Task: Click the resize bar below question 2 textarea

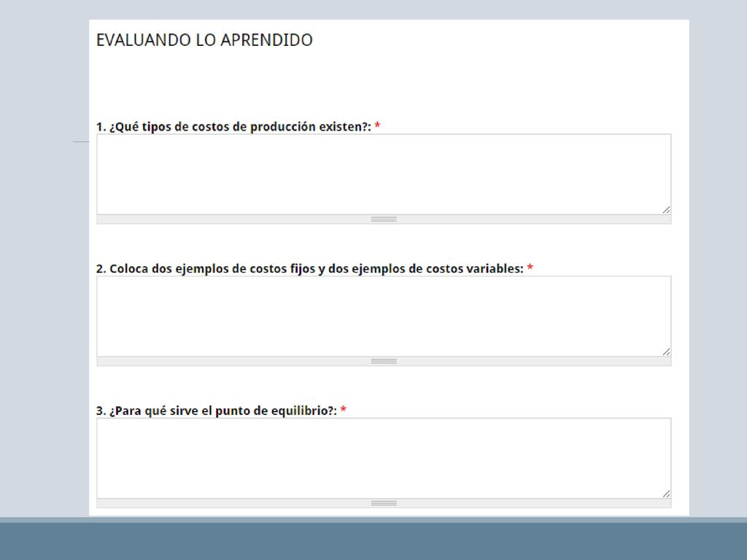Action: click(384, 361)
